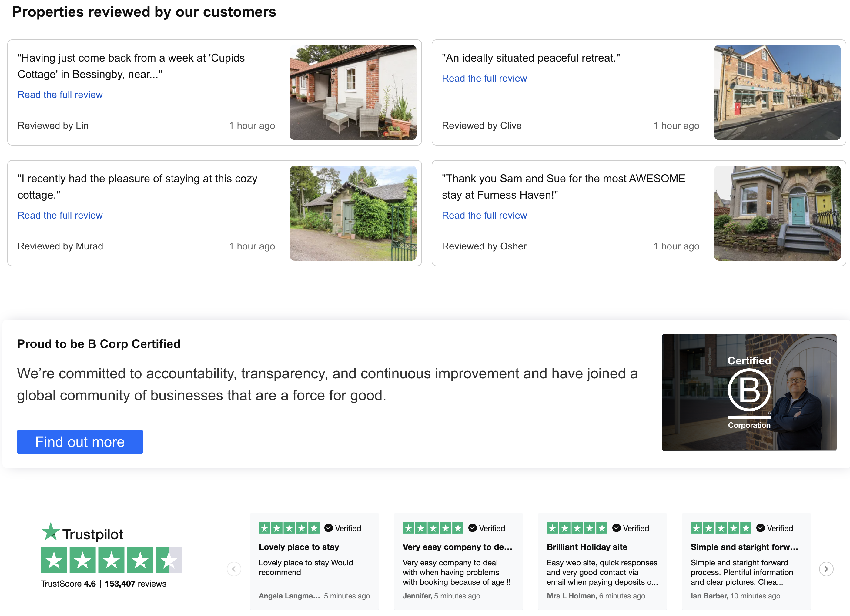Read the full review by Osher
850x616 pixels.
484,215
